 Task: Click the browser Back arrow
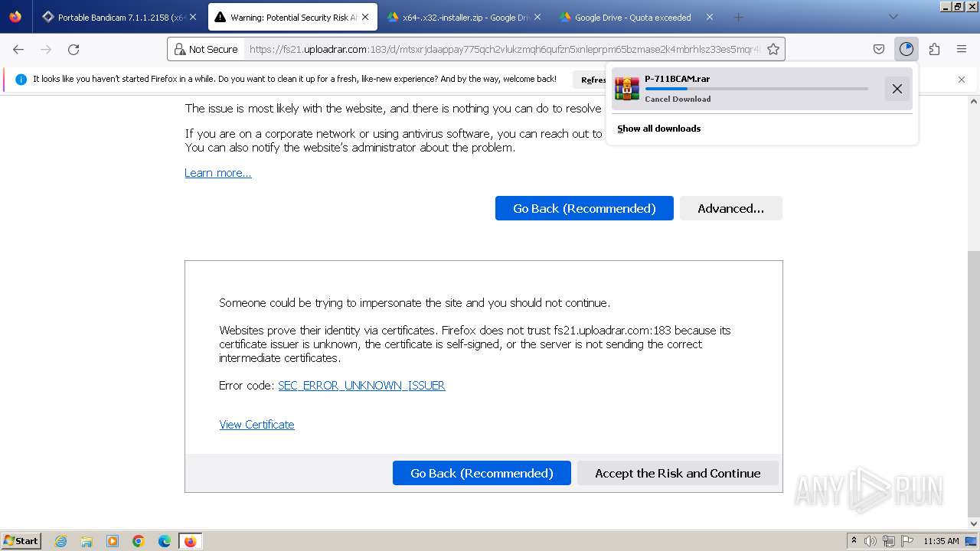coord(18,49)
